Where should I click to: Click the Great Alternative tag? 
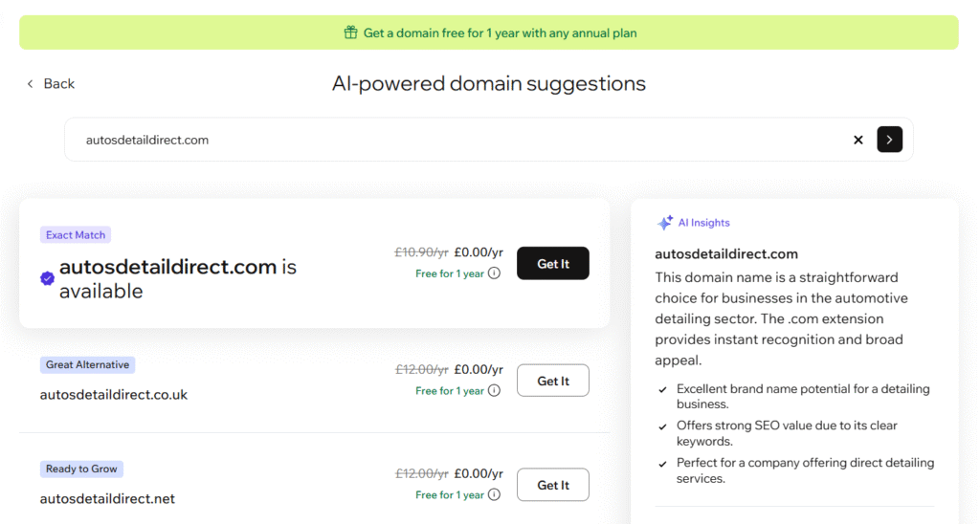tap(87, 364)
